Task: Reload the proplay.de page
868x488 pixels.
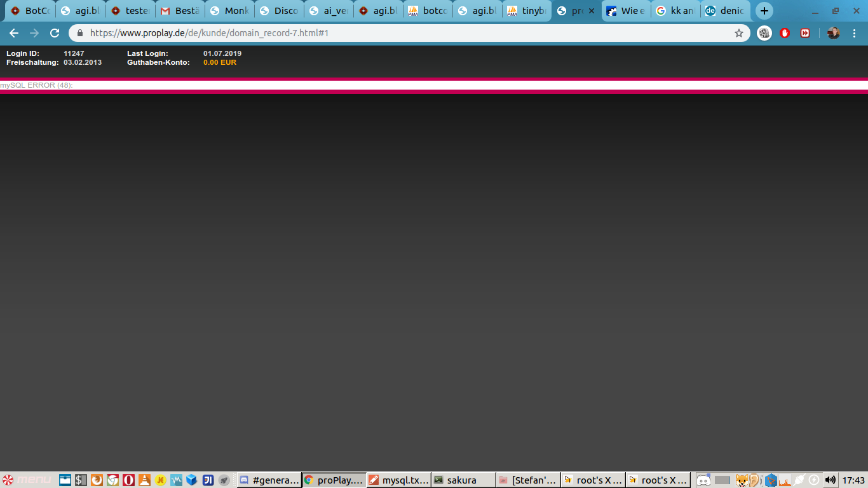Action: (x=55, y=33)
